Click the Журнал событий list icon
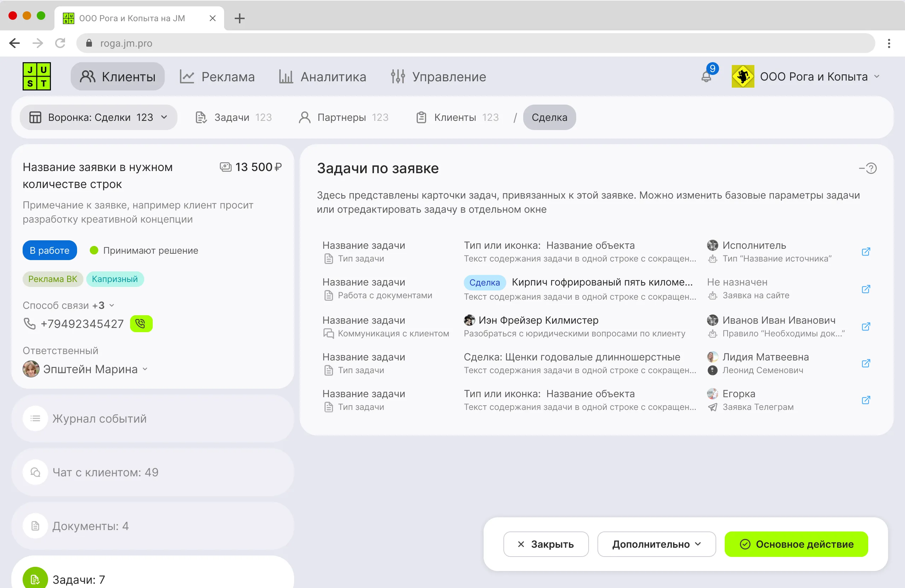 [35, 418]
